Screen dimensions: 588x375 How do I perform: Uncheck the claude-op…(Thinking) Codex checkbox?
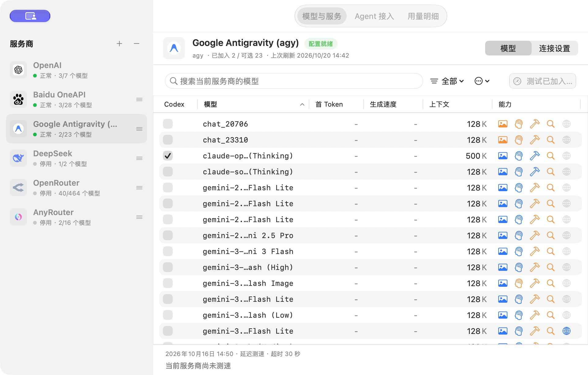pyautogui.click(x=168, y=156)
